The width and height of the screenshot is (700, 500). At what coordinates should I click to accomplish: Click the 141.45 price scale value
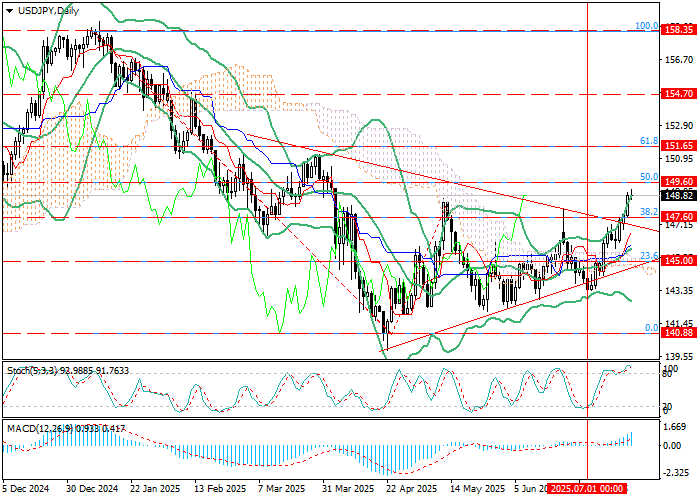click(x=679, y=323)
